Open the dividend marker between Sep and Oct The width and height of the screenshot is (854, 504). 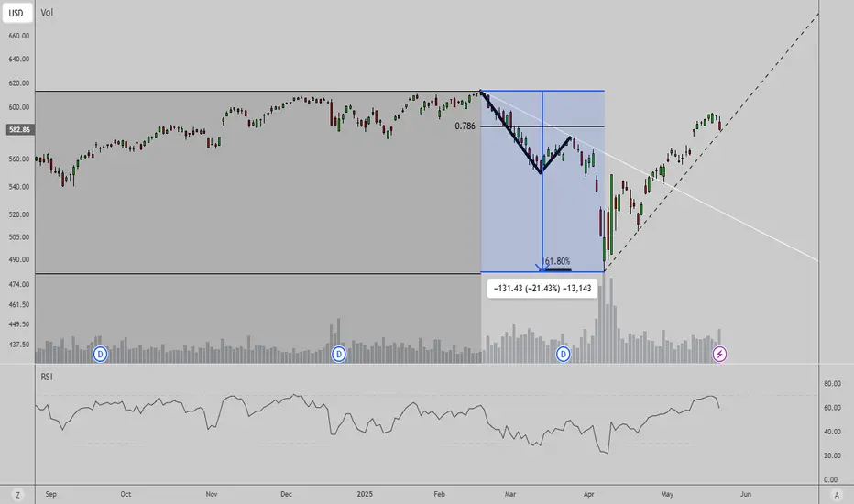click(x=100, y=354)
